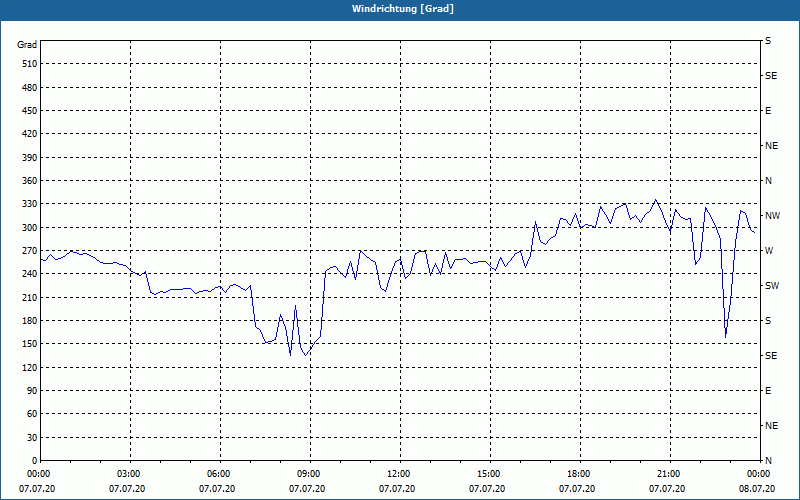This screenshot has width=800, height=500.
Task: Select the N compass label level with 360
Action: (x=768, y=181)
